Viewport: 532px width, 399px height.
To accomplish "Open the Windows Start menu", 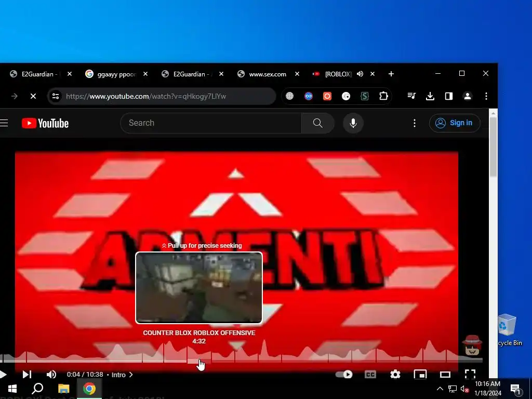I will tap(12, 389).
